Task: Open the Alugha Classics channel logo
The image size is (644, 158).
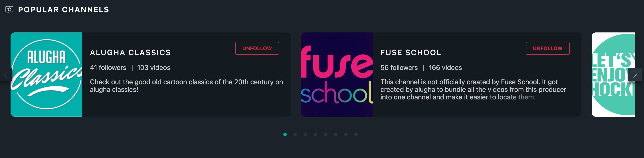Action: [x=46, y=74]
